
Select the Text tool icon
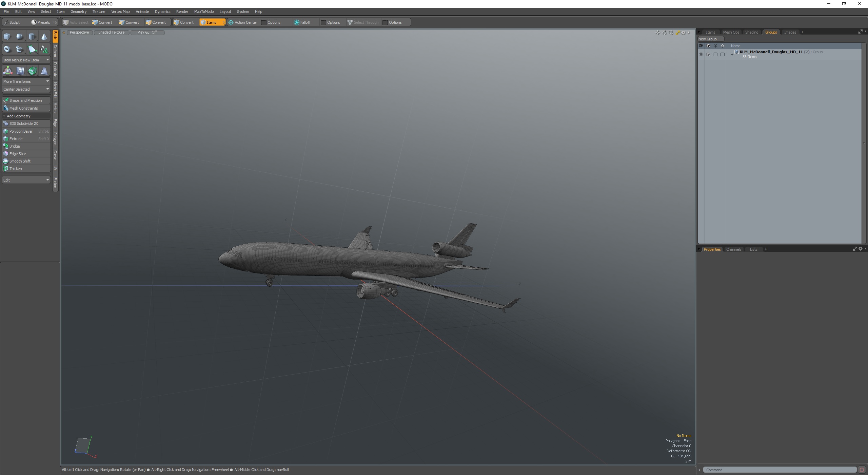(x=44, y=49)
